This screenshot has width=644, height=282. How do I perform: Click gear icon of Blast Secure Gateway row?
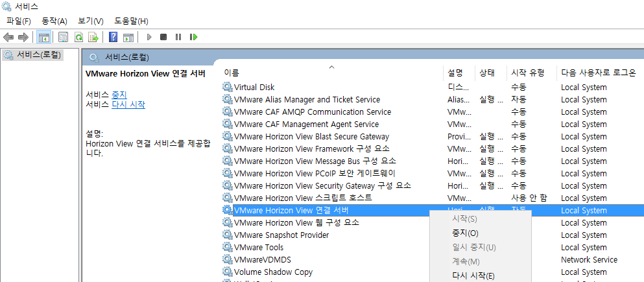[227, 136]
